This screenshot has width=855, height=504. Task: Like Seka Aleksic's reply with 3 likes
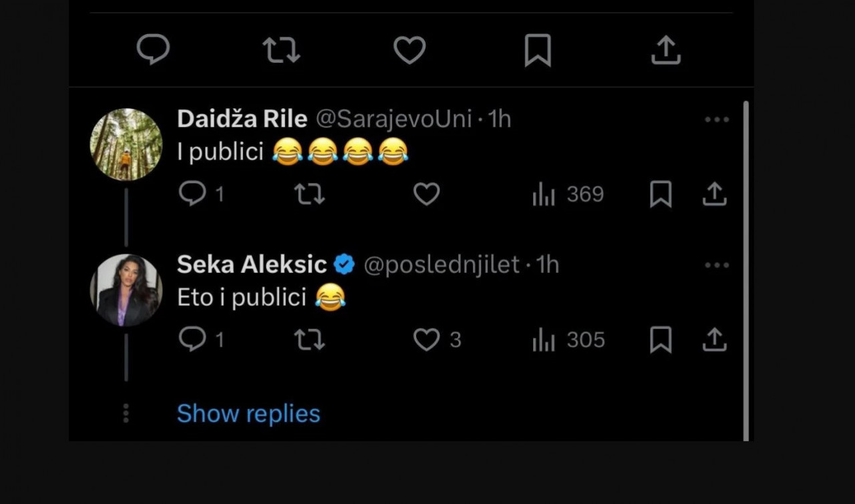pos(427,340)
